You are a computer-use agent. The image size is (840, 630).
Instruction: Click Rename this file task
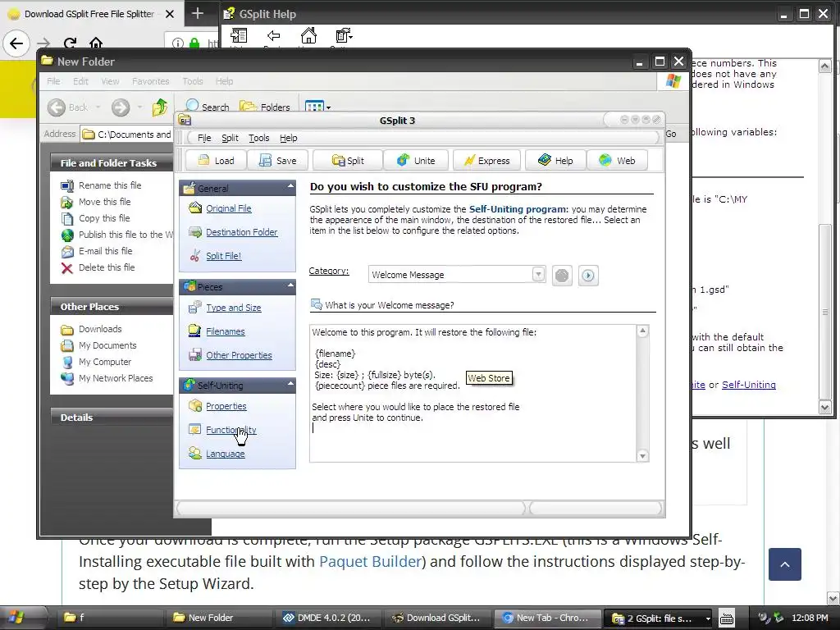tap(110, 185)
